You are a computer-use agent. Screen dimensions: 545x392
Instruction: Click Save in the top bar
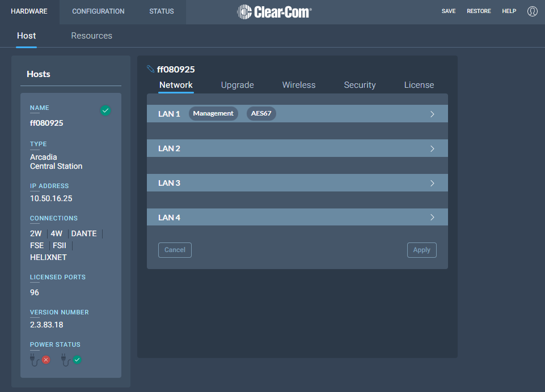449,11
